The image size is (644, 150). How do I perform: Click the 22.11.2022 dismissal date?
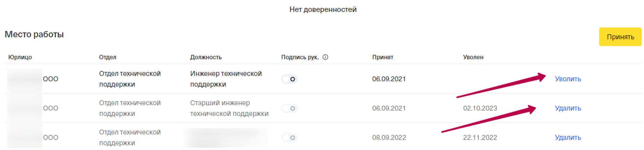tap(480, 138)
